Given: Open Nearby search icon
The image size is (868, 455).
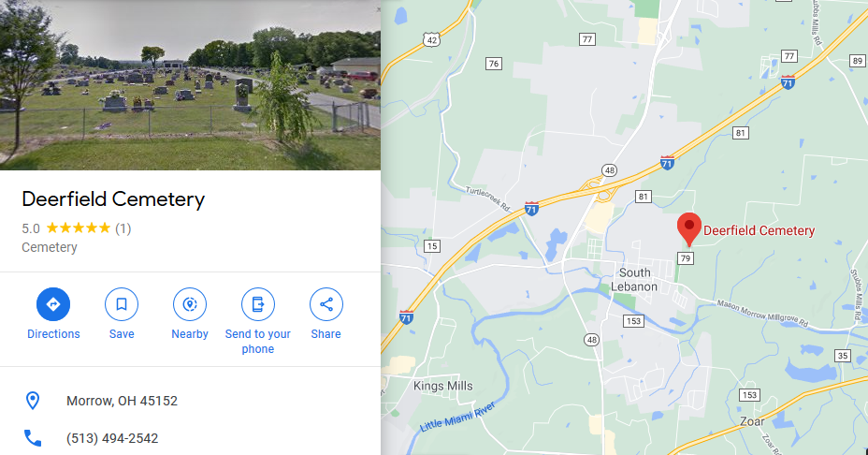Looking at the screenshot, I should [190, 304].
